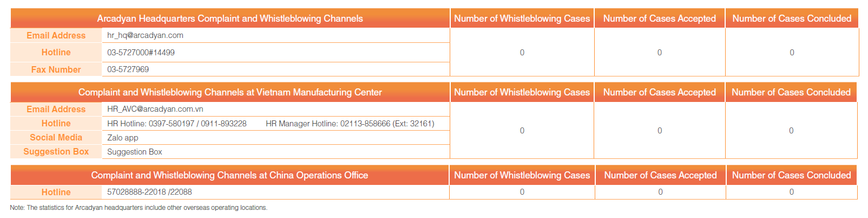The image size is (868, 218).
Task: Select the headquarters hotline number 03-5727000#14499
Action: 141,53
